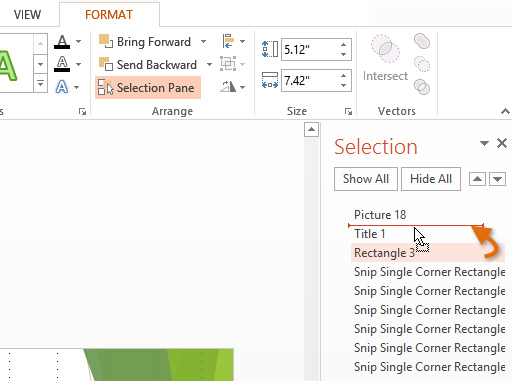Click the Show All button
512x381 pixels.
366,179
